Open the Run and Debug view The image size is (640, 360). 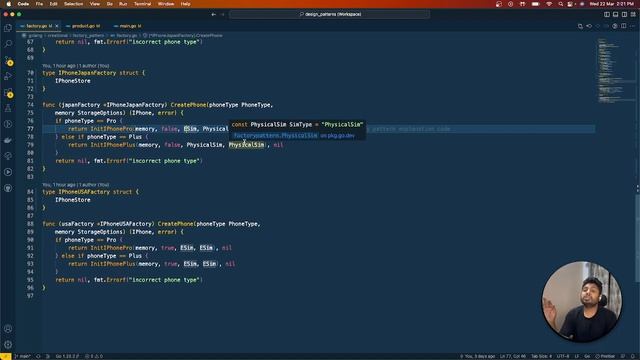coord(8,76)
